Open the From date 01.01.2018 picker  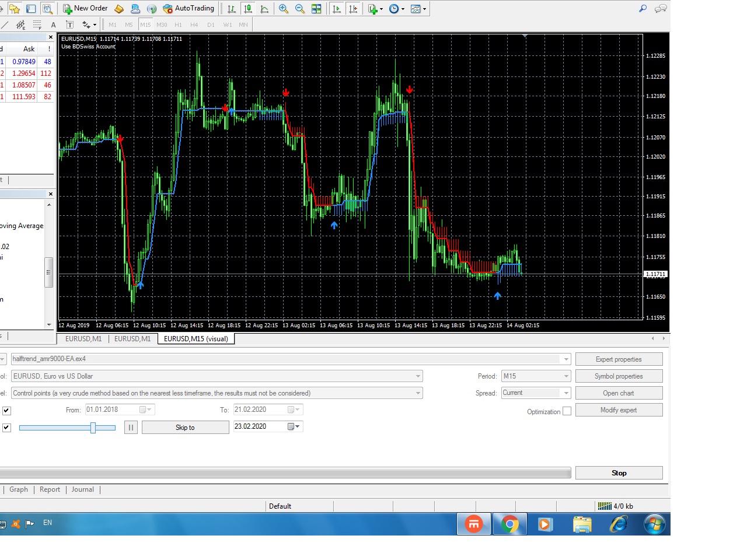pyautogui.click(x=146, y=409)
